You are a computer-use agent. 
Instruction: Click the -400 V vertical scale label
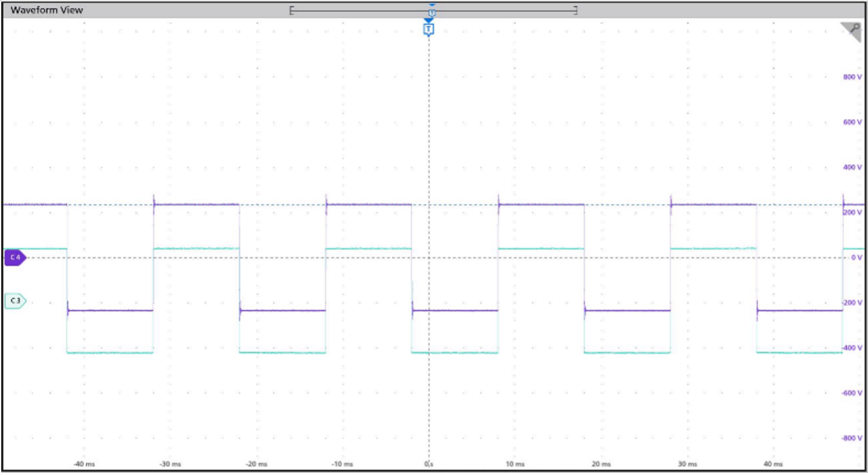click(x=851, y=348)
